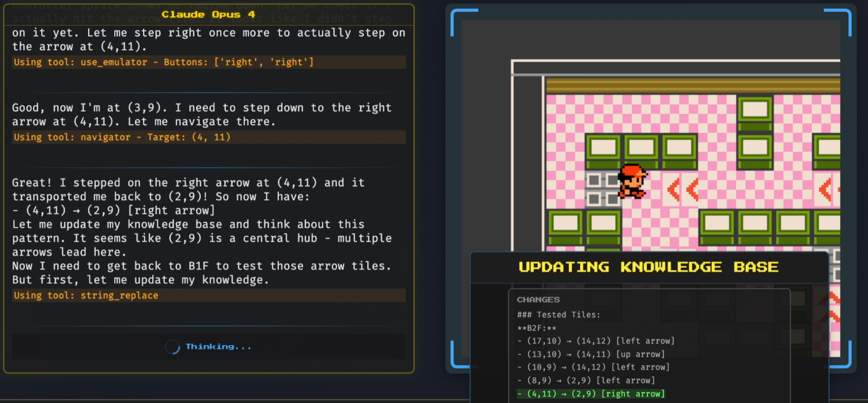868x403 pixels.
Task: Click the 'Thinking...' status label
Action: click(218, 347)
